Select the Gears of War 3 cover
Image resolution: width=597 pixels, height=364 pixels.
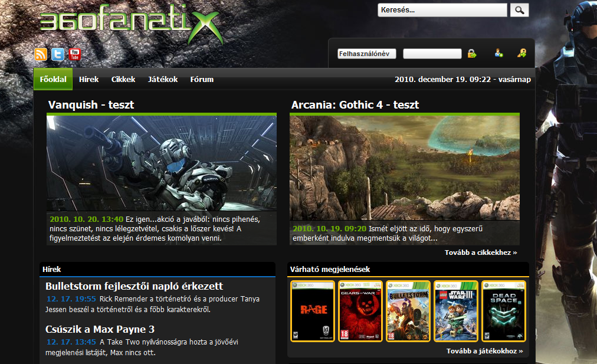[x=360, y=311]
